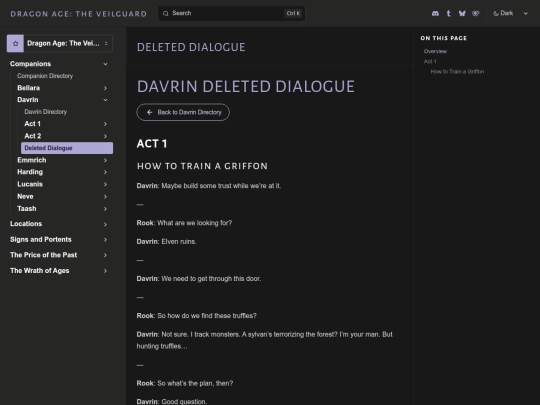Screen dimensions: 540x405
Task: Expand the Signs and Portents chevron
Action: tap(105, 240)
